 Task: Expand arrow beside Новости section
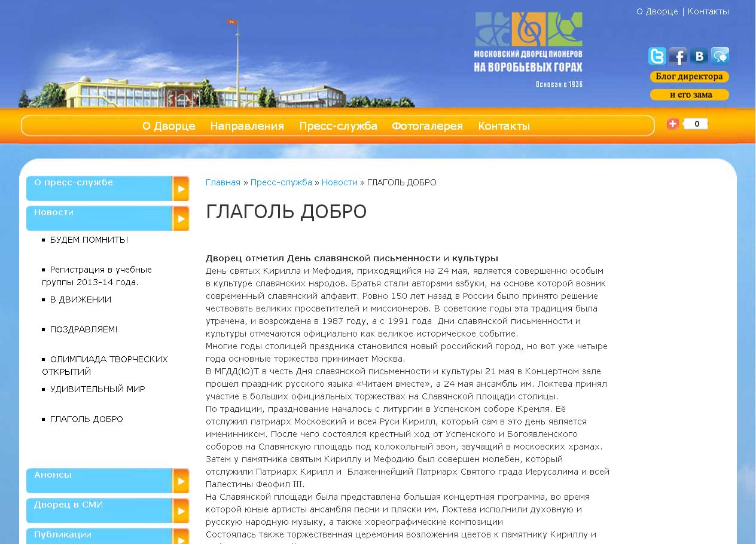point(181,218)
